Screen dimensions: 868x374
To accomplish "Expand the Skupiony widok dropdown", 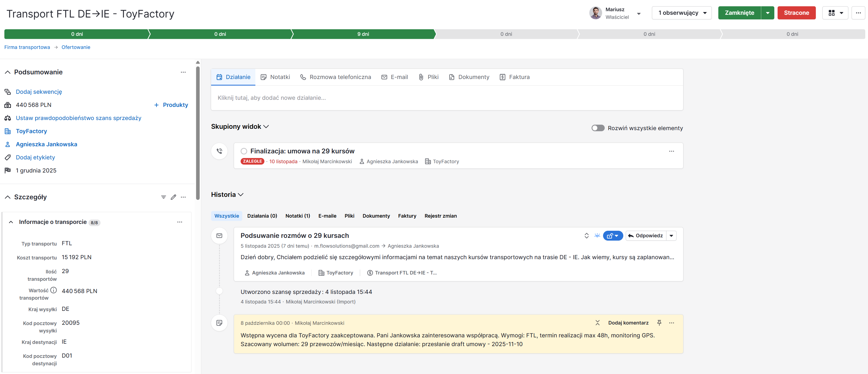I will pyautogui.click(x=266, y=127).
